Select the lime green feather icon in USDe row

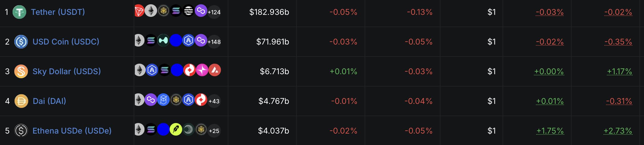(x=176, y=130)
